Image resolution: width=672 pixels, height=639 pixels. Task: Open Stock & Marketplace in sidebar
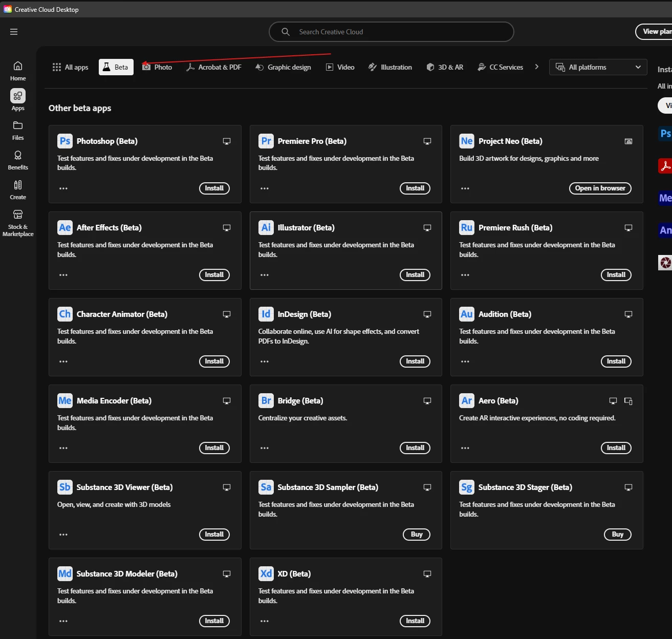pyautogui.click(x=18, y=223)
